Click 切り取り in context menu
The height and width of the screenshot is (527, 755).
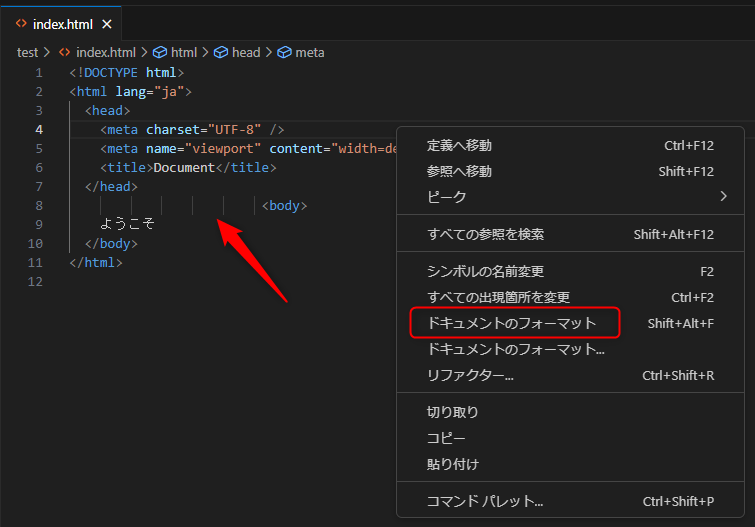tap(452, 412)
